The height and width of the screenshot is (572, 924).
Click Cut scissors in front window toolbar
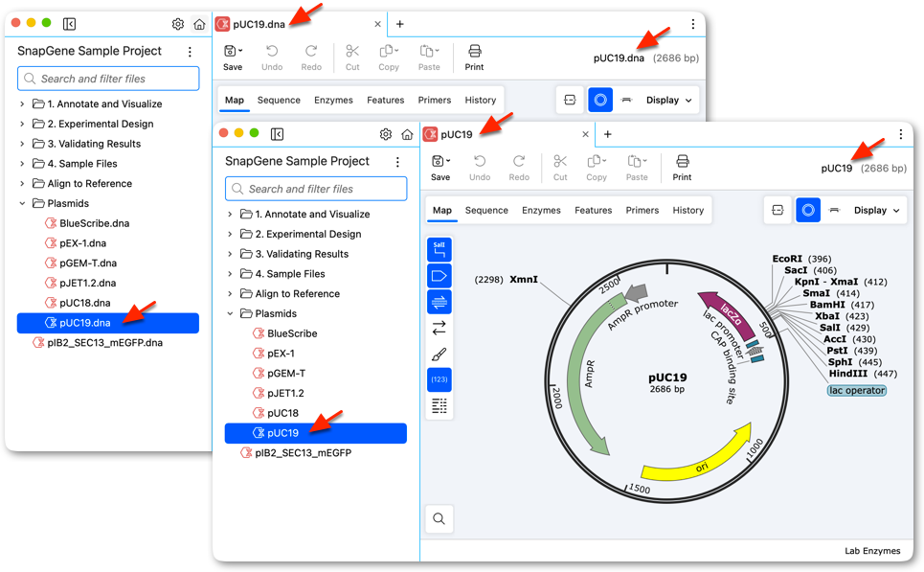(560, 168)
